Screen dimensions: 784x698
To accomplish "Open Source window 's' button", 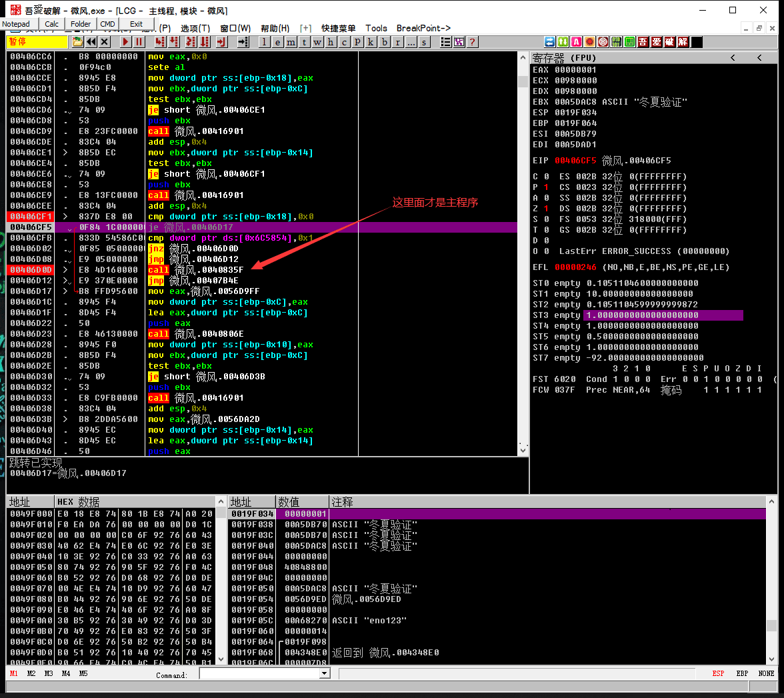I will 424,42.
